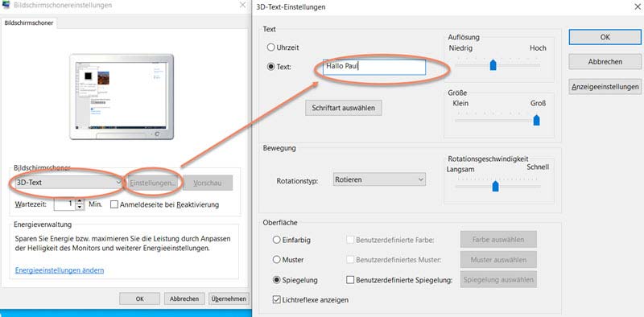Toggle the disabled Benutzerdefiniertes Muster checkbox

click(350, 260)
